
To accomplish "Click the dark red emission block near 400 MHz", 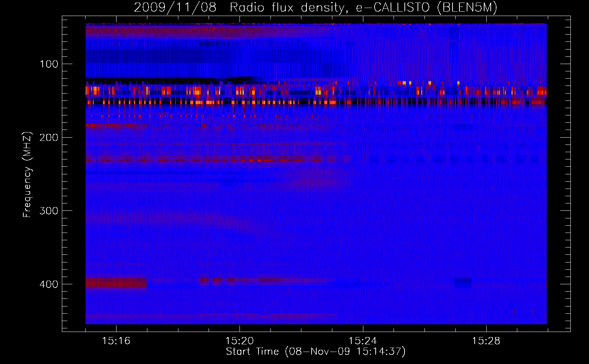I will (x=116, y=283).
